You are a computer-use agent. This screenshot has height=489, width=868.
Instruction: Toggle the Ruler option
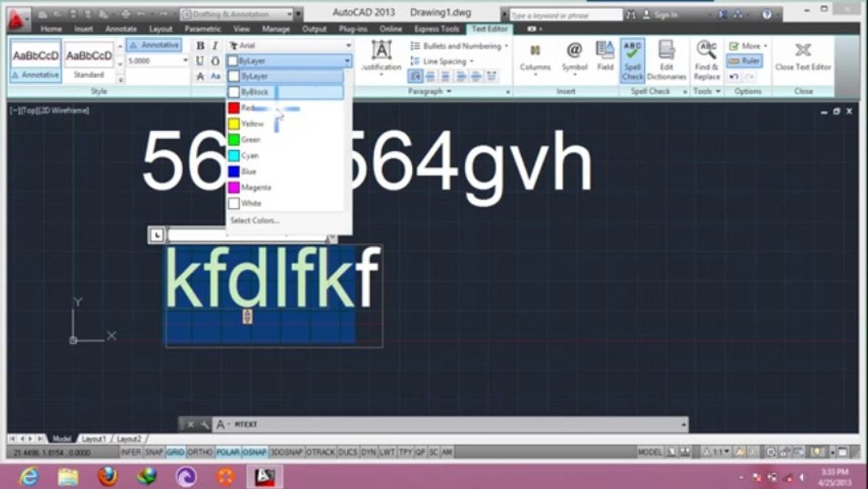tap(745, 60)
